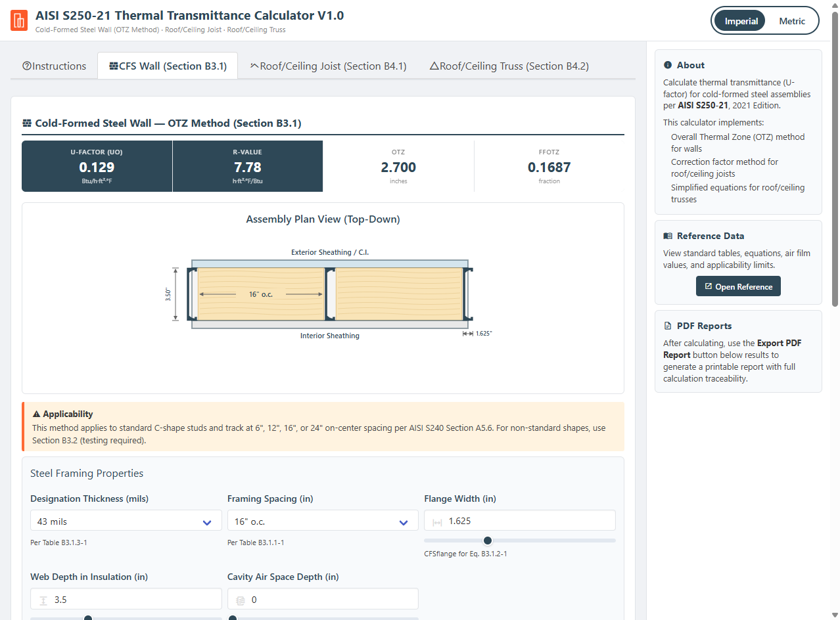Click the flange width field icon
Image resolution: width=840 pixels, height=620 pixels.
coord(437,521)
